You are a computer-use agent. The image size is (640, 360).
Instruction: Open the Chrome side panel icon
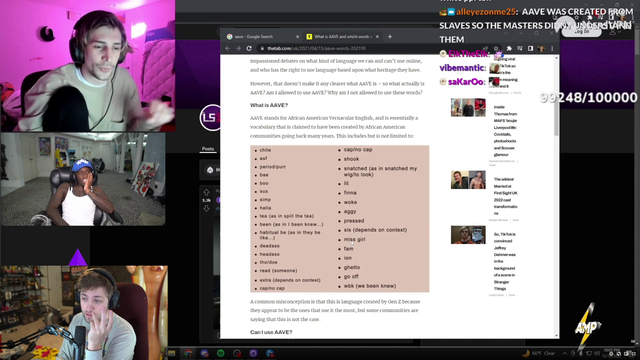click(x=530, y=48)
